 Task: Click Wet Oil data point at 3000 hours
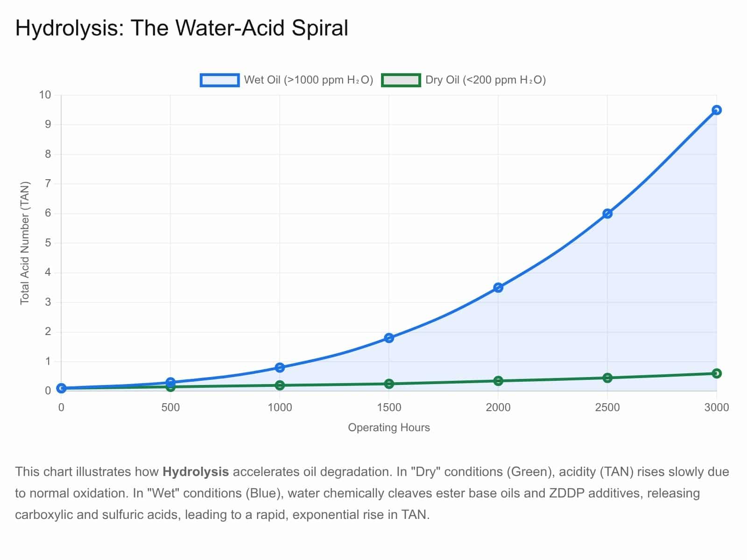click(717, 110)
